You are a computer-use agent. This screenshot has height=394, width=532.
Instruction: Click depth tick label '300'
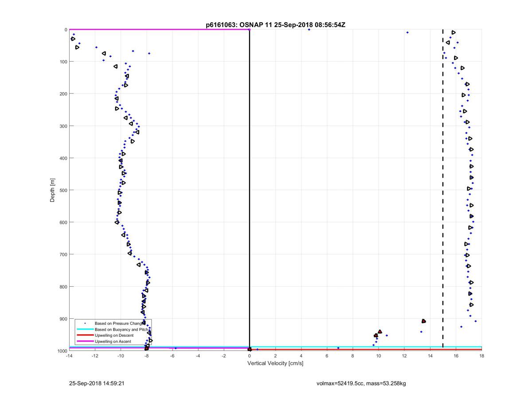pos(63,126)
